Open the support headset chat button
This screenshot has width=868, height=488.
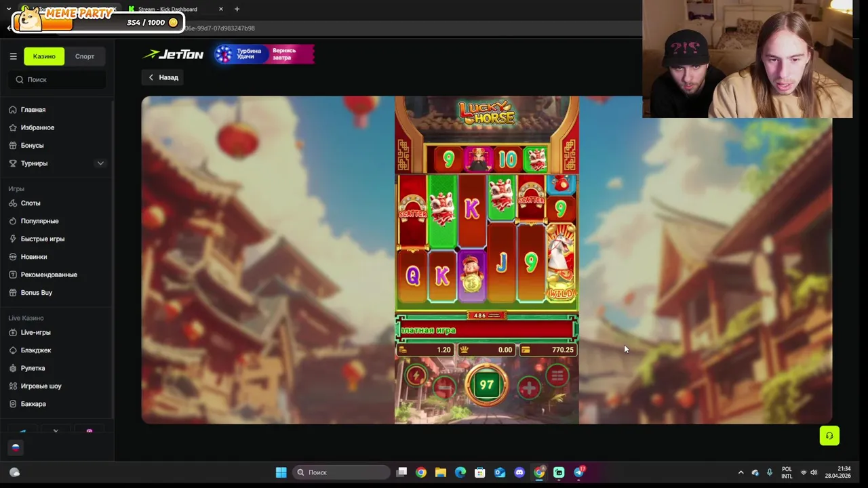coord(829,436)
